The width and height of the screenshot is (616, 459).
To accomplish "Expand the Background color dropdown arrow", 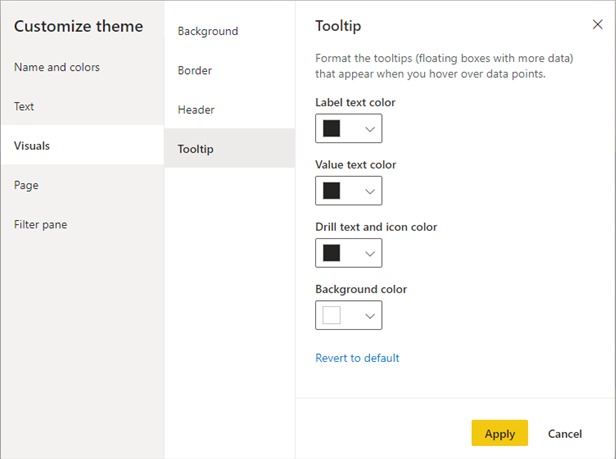I will (x=370, y=316).
